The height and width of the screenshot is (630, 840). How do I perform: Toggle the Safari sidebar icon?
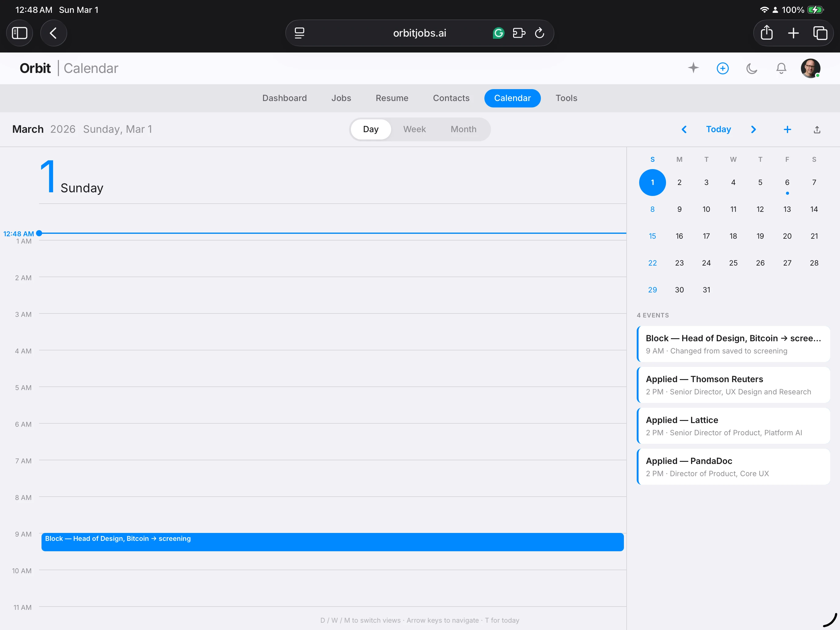pyautogui.click(x=20, y=33)
